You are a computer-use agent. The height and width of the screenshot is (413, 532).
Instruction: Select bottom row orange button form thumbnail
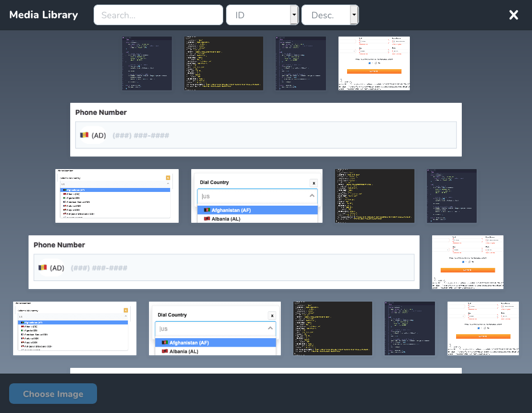[483, 328]
